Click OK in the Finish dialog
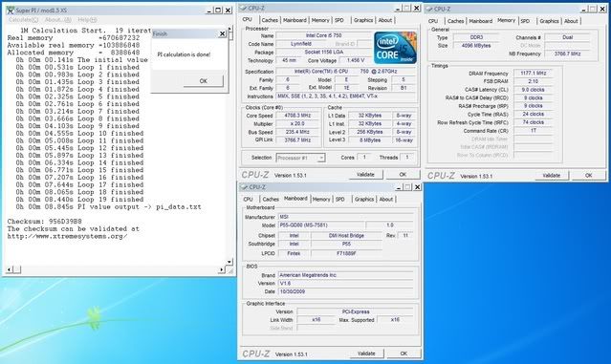Viewport: 611px width, 364px height. 204,81
